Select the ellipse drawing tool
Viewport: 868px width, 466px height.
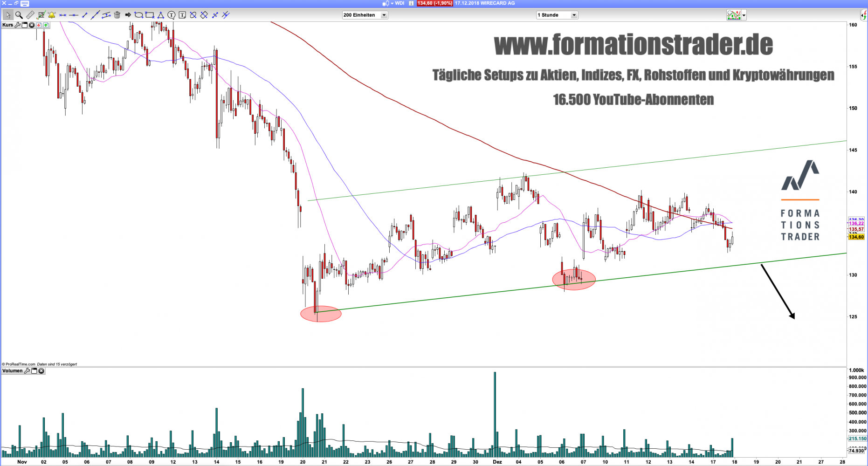138,15
